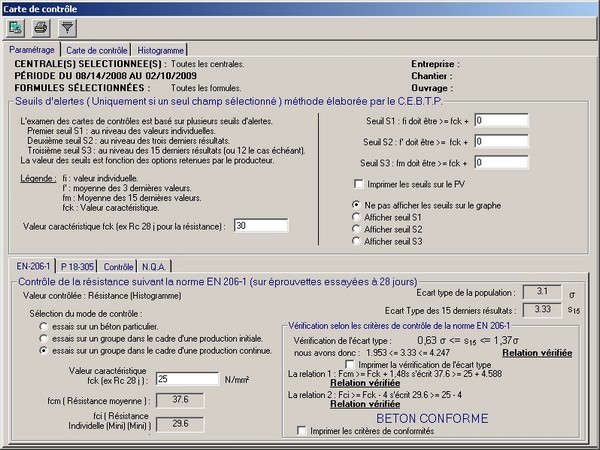Viewport: 600px width, 450px height.
Task: Switch to the Histogramme tab
Action: pos(159,50)
